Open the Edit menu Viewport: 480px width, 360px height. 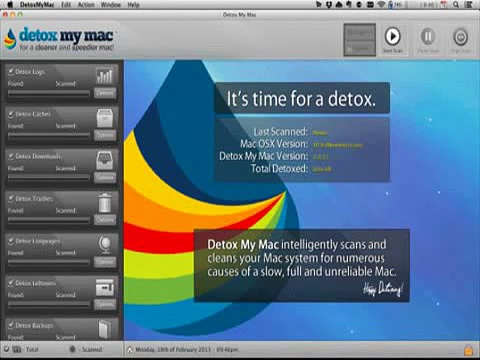click(x=66, y=5)
